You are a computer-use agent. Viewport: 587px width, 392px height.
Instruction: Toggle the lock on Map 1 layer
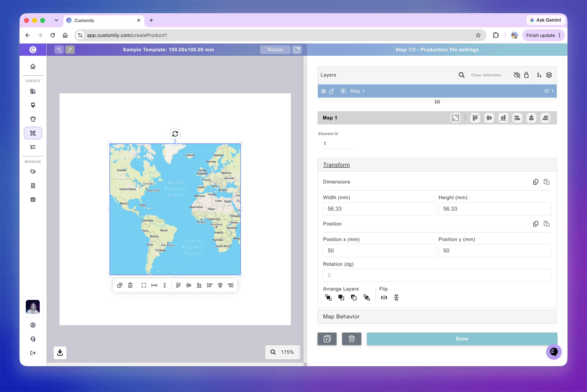(x=331, y=91)
